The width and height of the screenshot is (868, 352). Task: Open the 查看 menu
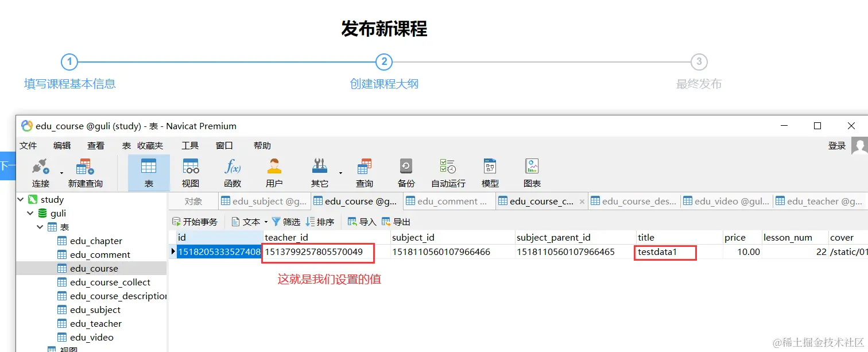pyautogui.click(x=96, y=146)
